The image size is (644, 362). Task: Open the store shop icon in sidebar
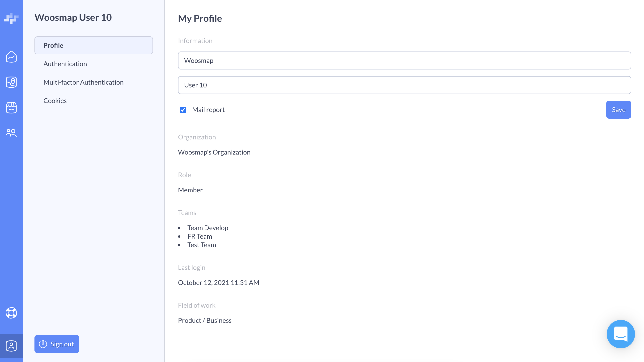tap(11, 108)
